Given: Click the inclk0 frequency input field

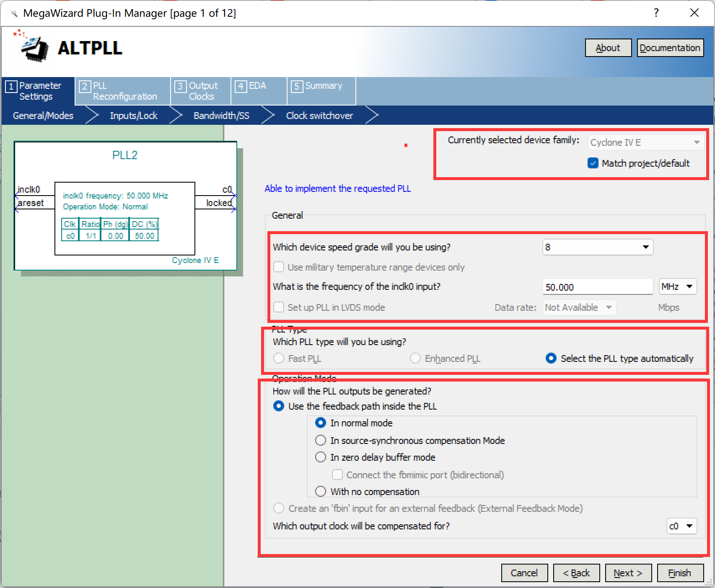Looking at the screenshot, I should pyautogui.click(x=598, y=287).
